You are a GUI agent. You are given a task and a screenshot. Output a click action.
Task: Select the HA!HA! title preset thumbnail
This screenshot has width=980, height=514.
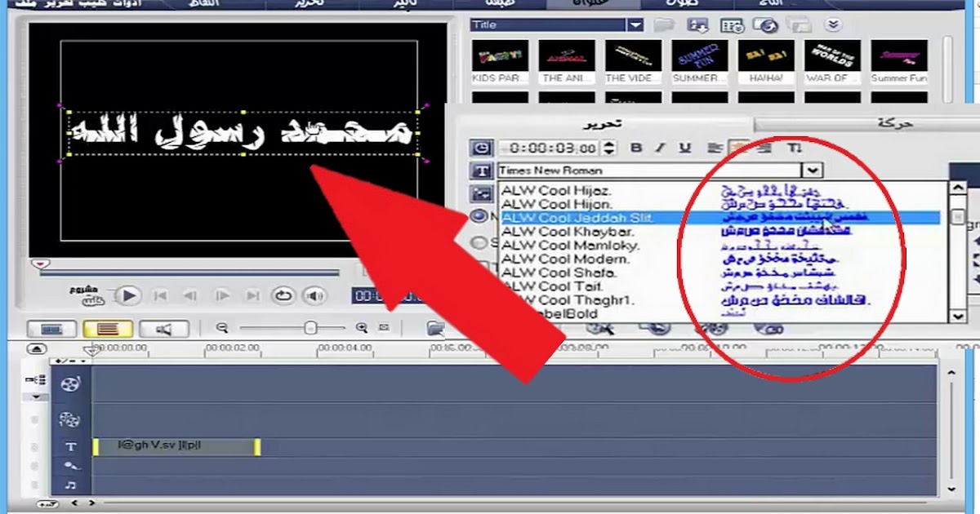pyautogui.click(x=766, y=61)
